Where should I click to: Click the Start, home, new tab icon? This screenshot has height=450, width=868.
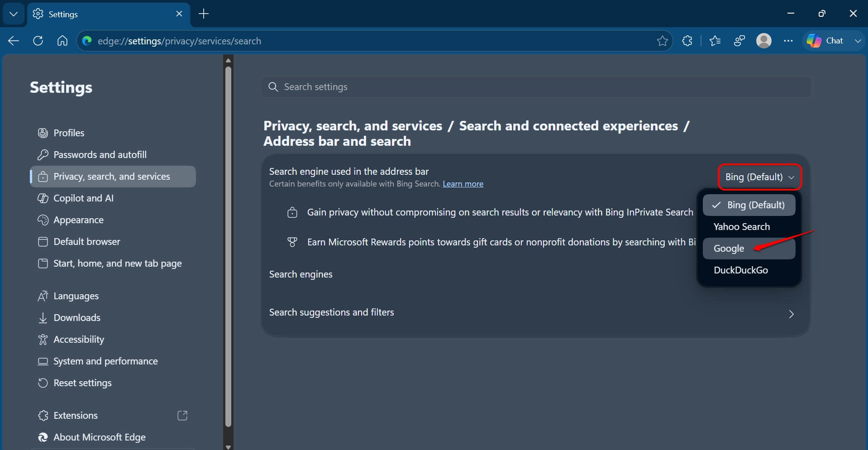43,263
